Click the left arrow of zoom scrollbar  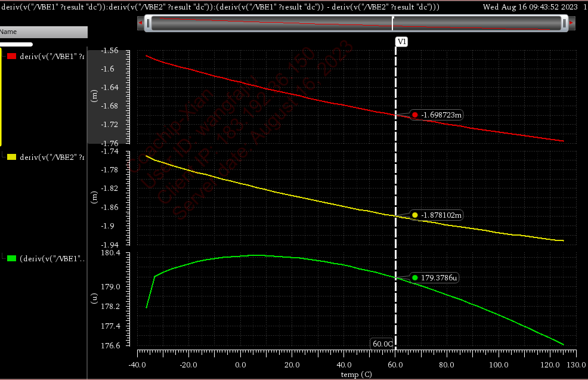coord(140,23)
